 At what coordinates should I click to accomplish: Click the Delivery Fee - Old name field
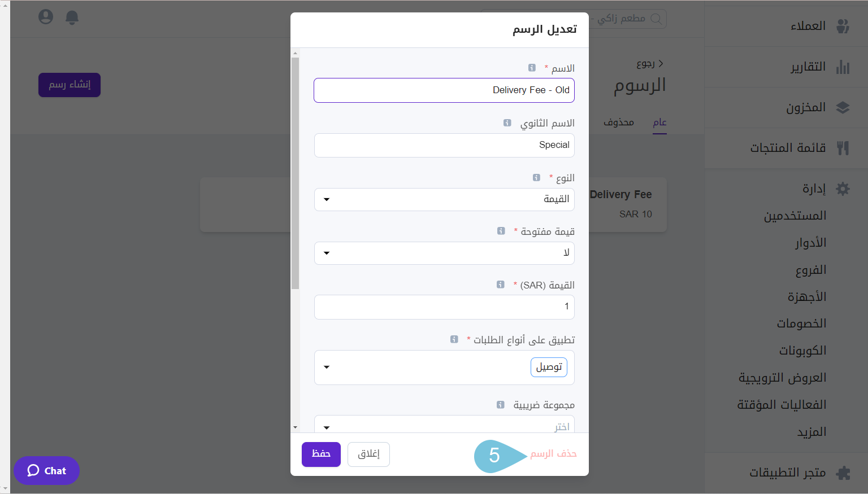click(444, 90)
